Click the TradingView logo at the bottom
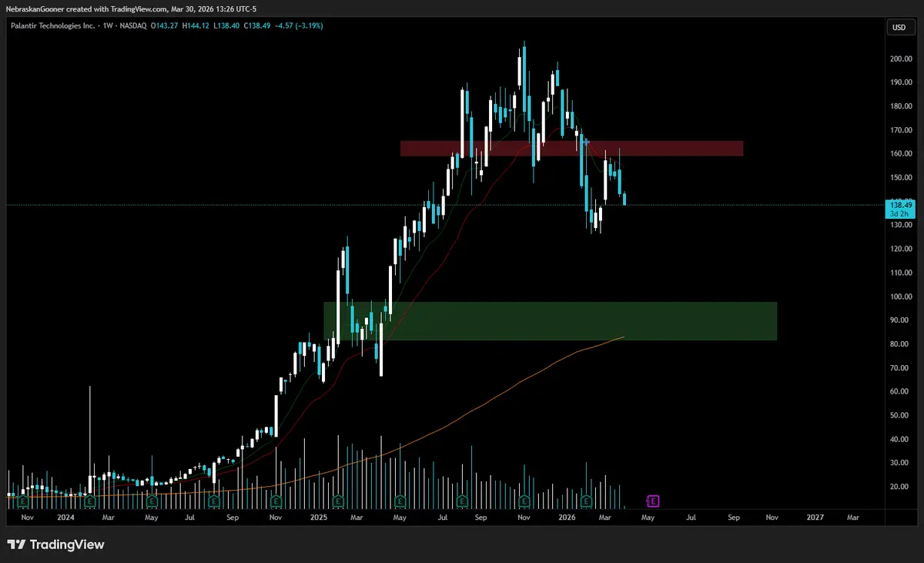This screenshot has height=563, width=924. (55, 545)
